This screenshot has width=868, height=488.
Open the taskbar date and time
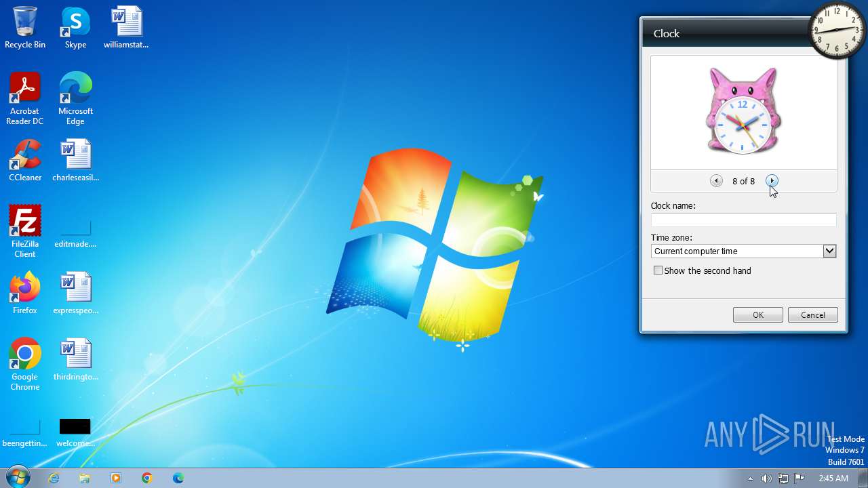click(833, 479)
